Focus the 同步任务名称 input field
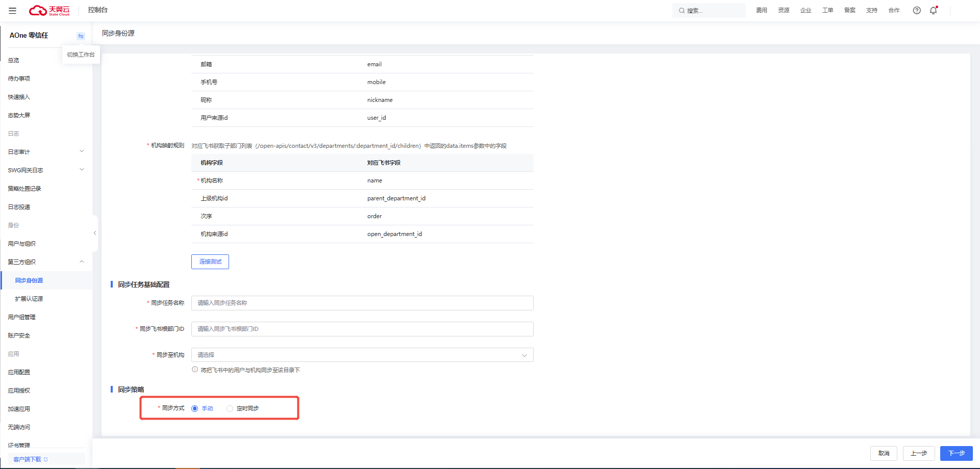Image resolution: width=980 pixels, height=469 pixels. [x=362, y=303]
